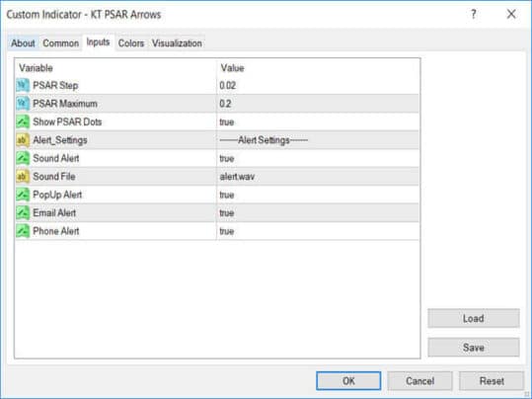Click the Sound File string icon
This screenshot has width=532, height=399.
tap(23, 176)
